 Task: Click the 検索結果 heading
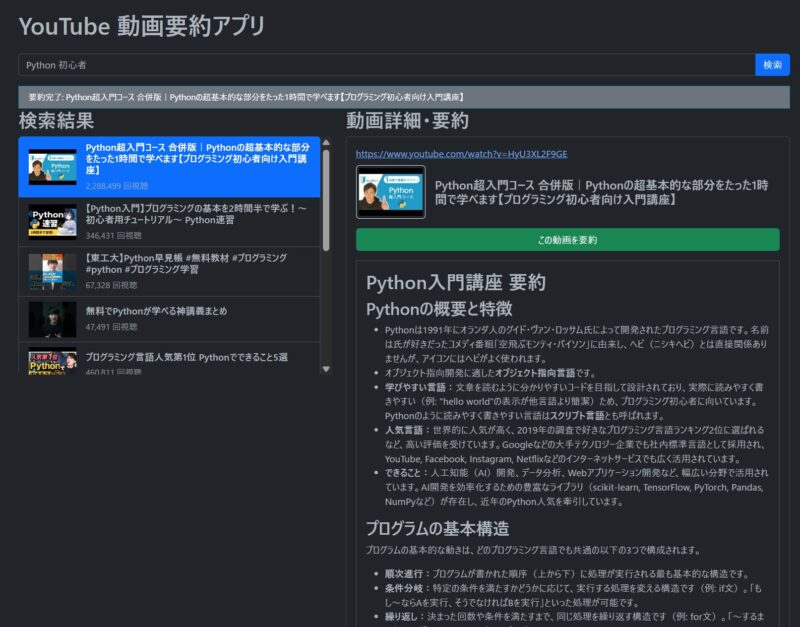(x=56, y=121)
